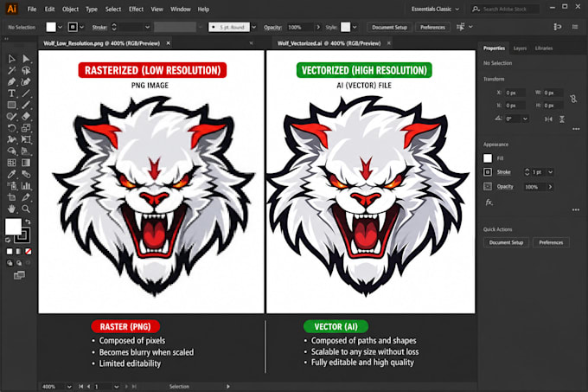Screen dimensions: 588x392
Task: Select the Scale tool
Action: pyautogui.click(x=26, y=128)
